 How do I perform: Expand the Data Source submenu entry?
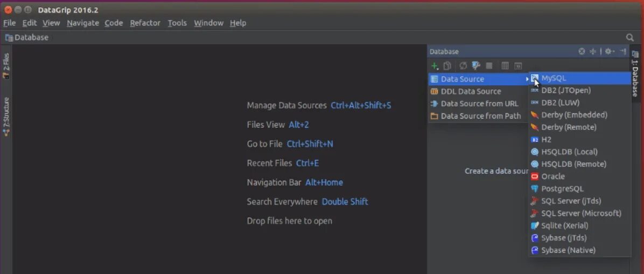(479, 79)
